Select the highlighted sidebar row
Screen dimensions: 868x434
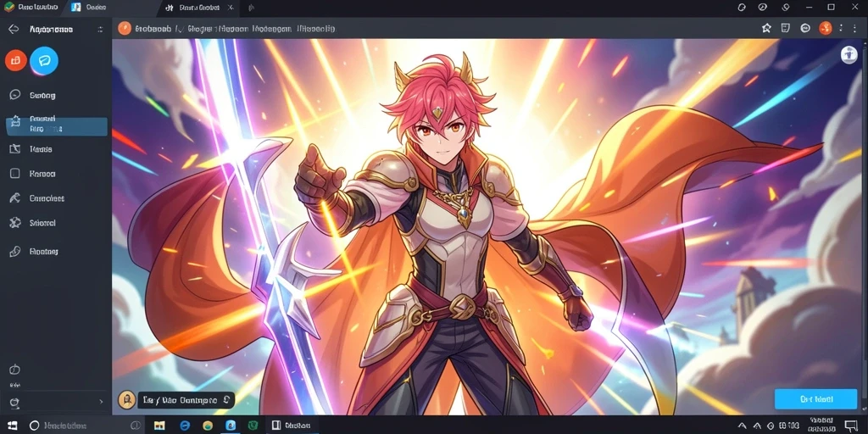[x=57, y=127]
